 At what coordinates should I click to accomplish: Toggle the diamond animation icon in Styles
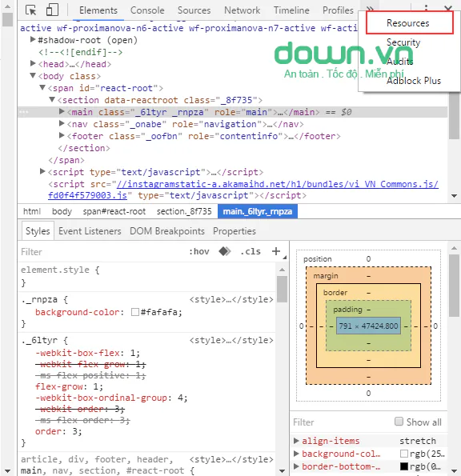225,251
